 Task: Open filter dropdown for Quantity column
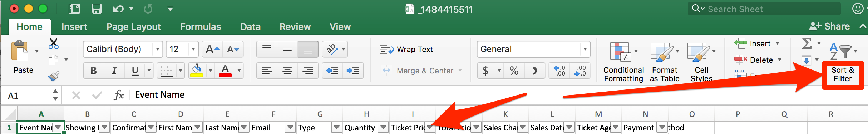coord(383,127)
